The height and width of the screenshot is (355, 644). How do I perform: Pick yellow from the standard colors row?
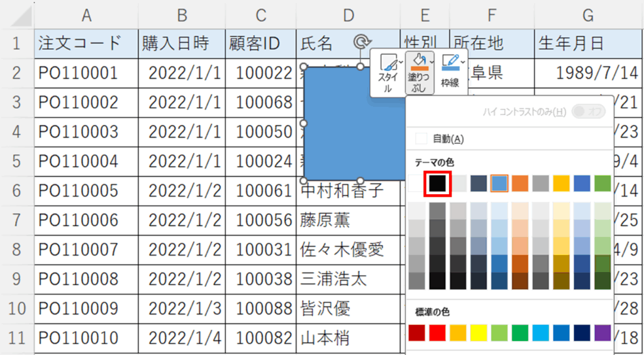click(x=478, y=332)
